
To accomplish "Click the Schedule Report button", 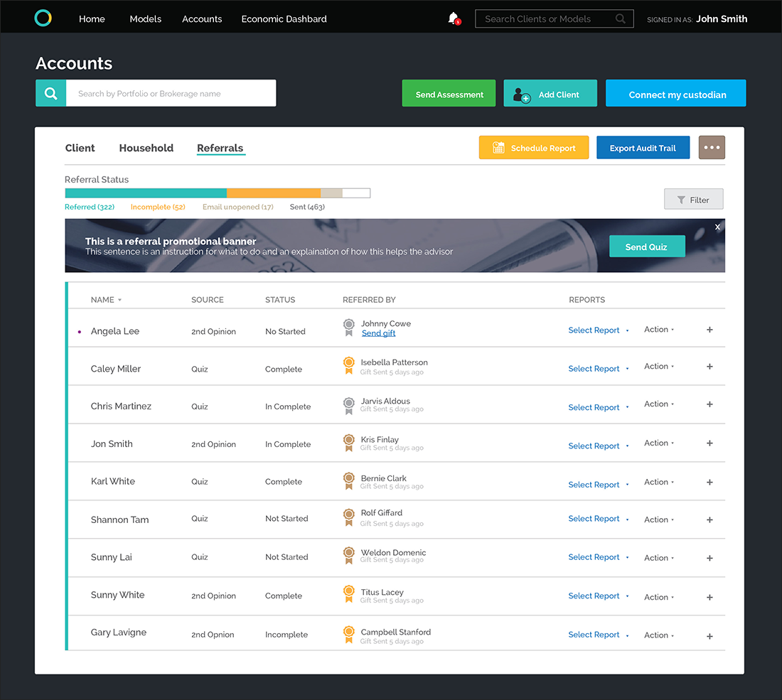I will point(533,148).
